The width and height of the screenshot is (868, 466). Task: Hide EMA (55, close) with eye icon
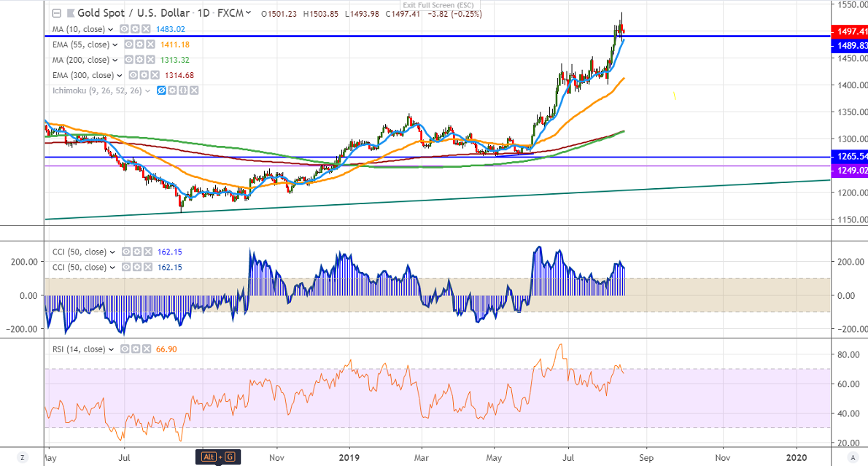pos(129,44)
